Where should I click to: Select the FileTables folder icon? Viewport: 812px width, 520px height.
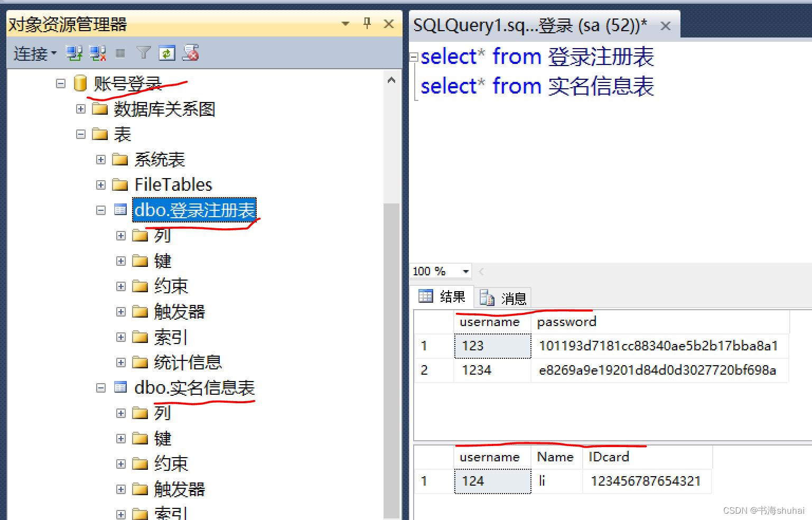point(120,184)
